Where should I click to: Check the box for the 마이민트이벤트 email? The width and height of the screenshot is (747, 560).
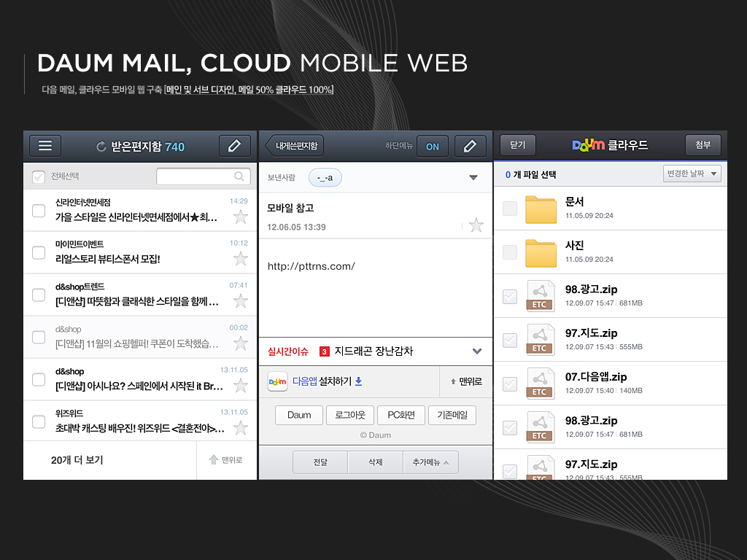39,252
